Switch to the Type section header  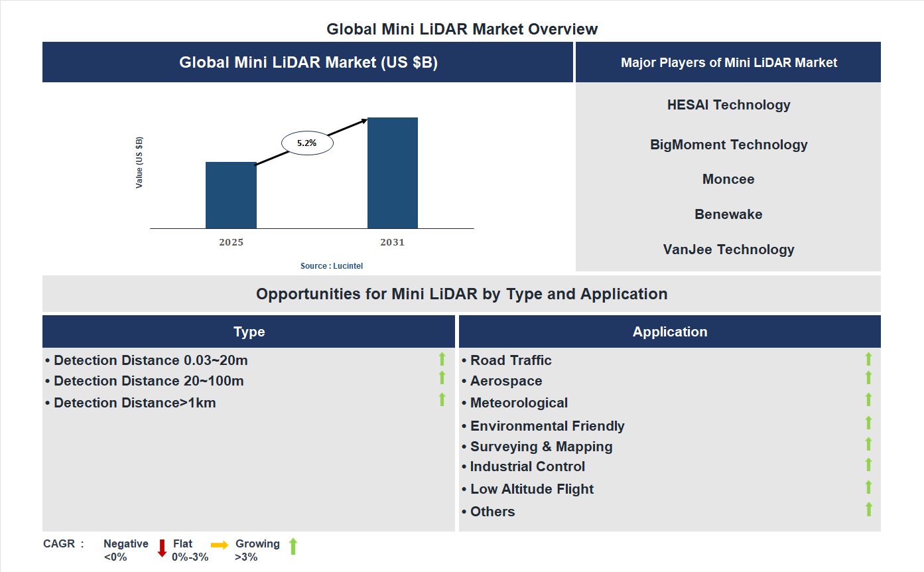click(x=249, y=331)
